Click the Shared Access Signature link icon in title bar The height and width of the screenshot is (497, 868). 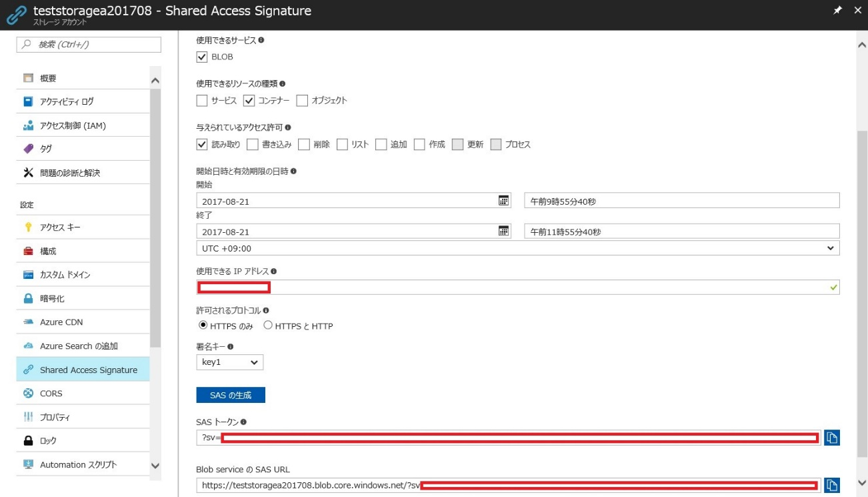[16, 15]
